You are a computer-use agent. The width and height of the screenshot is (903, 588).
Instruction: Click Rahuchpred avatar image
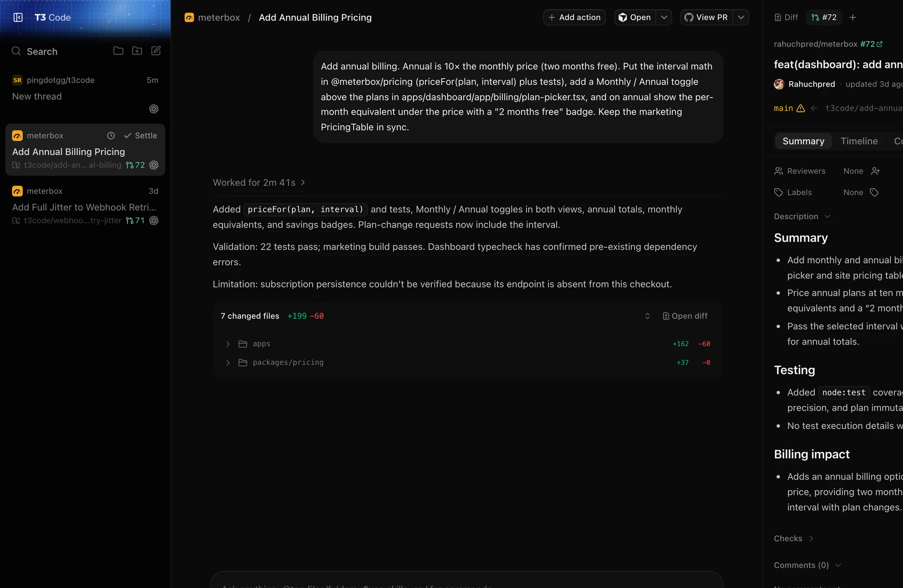point(779,84)
